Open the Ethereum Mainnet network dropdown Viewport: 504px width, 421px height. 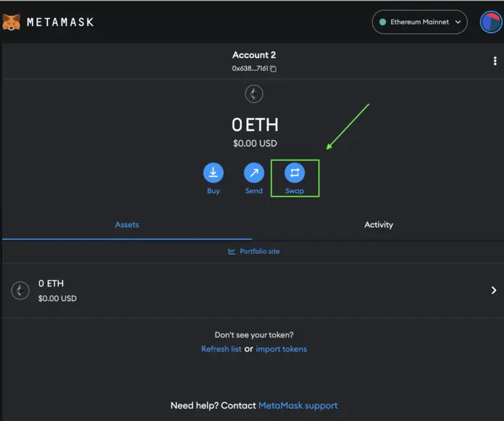[419, 22]
